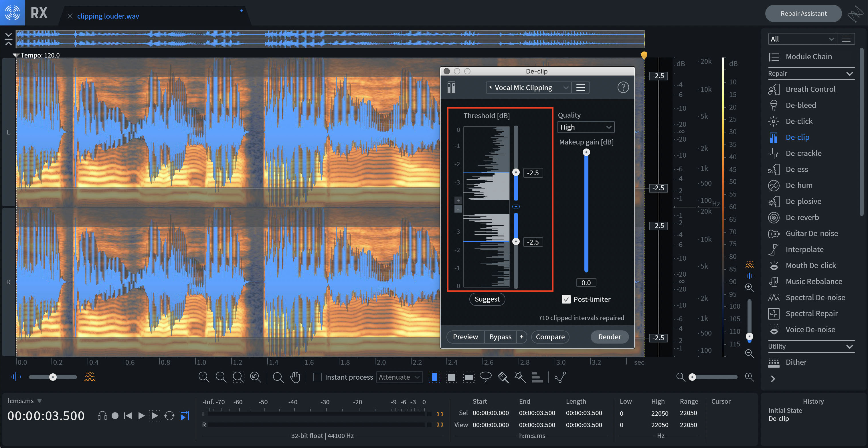This screenshot has height=448, width=868.
Task: Click the Suggest button
Action: tap(487, 299)
